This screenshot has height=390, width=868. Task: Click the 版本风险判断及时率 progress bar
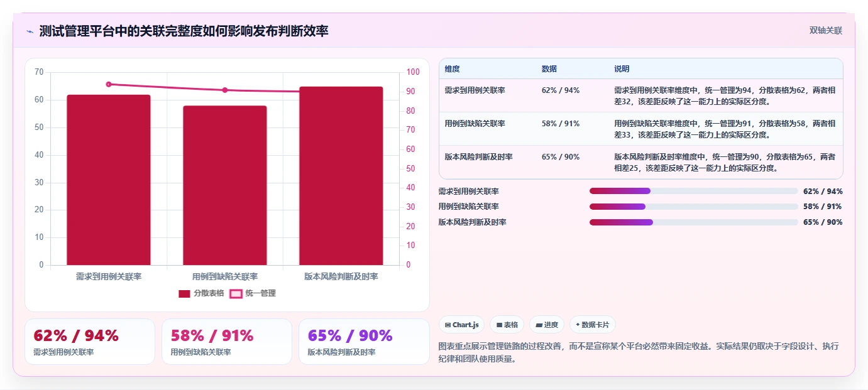693,222
